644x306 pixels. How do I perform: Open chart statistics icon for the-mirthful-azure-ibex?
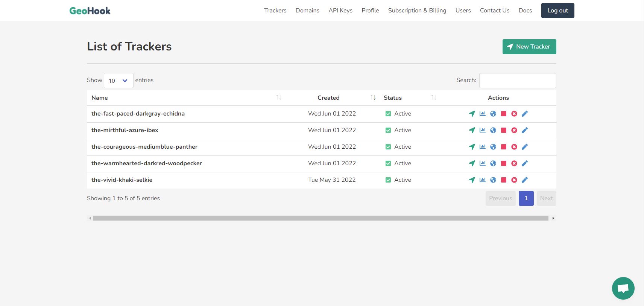(483, 130)
